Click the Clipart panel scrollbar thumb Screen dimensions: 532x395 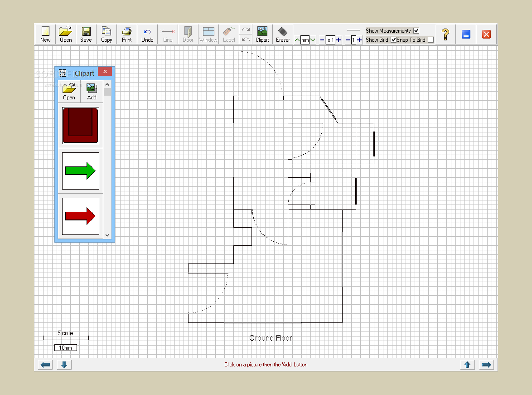107,92
